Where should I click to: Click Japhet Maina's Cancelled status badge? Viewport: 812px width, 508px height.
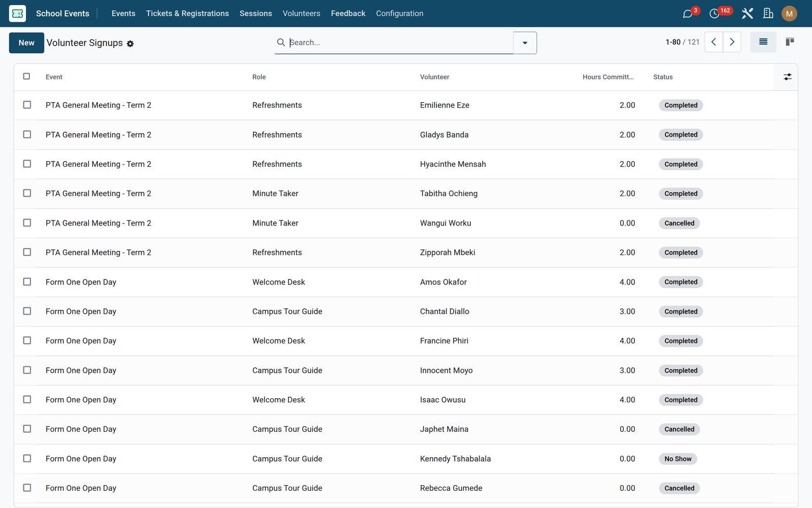[679, 429]
